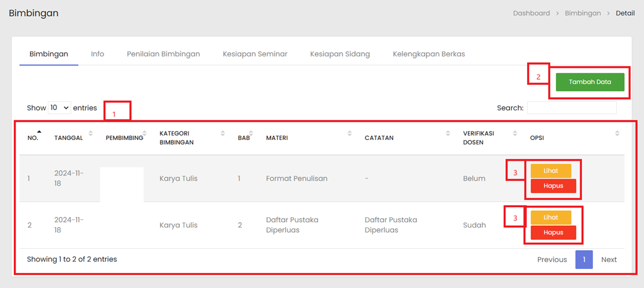Image resolution: width=644 pixels, height=288 pixels.
Task: Go to pagination page 1
Action: [584, 260]
